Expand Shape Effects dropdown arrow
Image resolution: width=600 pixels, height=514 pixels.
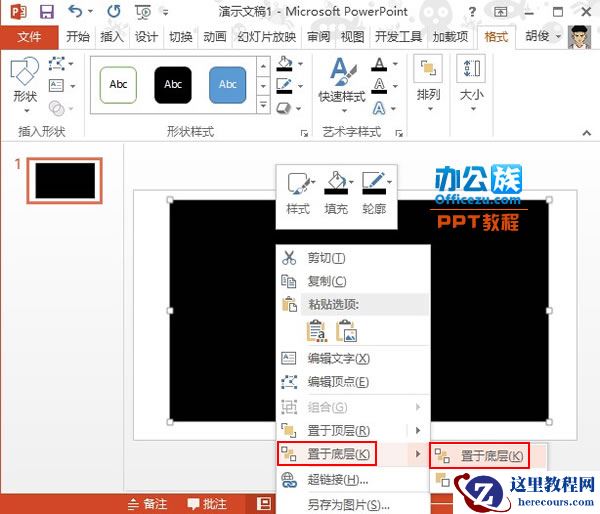(x=298, y=109)
